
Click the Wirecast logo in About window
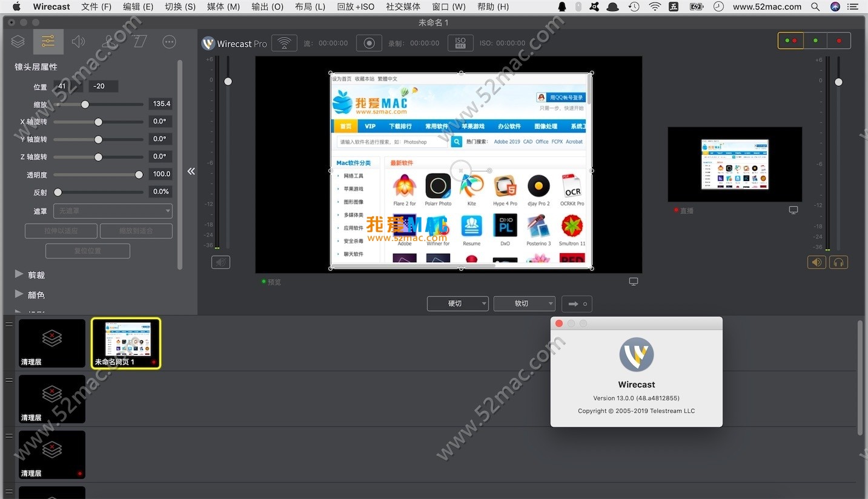(637, 355)
